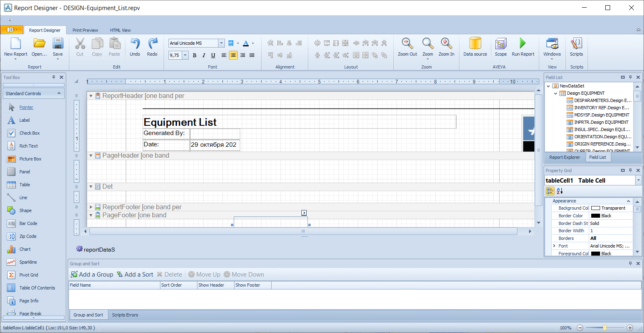Expand the ReportFooter band
Screen dimensions: 644x333
[91, 207]
